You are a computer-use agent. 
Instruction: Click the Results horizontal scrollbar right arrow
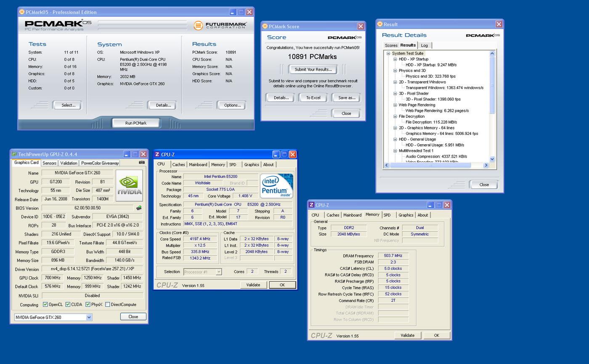(x=486, y=165)
